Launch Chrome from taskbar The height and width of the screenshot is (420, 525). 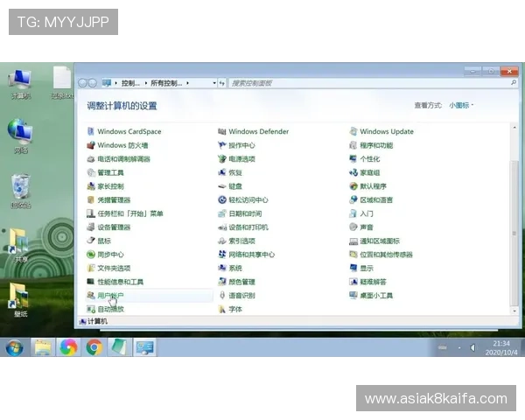coord(94,347)
